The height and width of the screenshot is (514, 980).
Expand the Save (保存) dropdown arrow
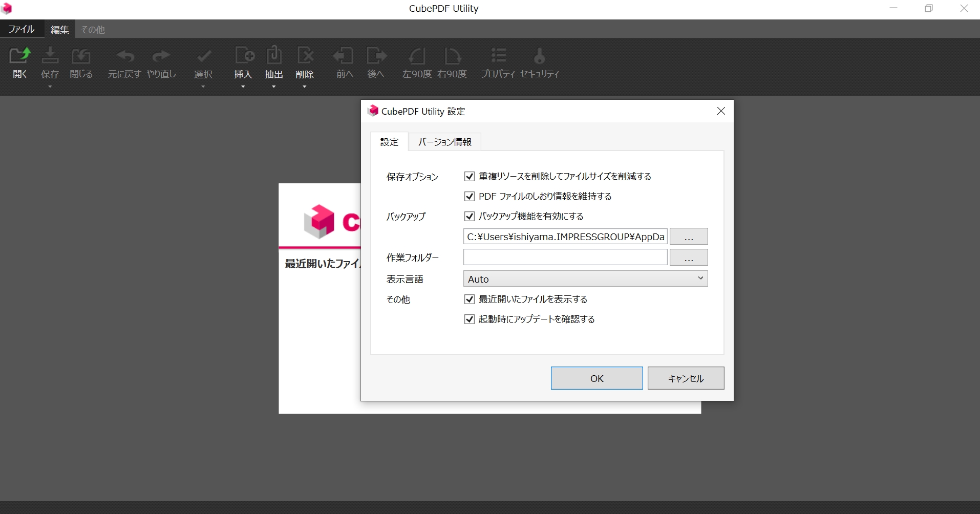pyautogui.click(x=50, y=87)
